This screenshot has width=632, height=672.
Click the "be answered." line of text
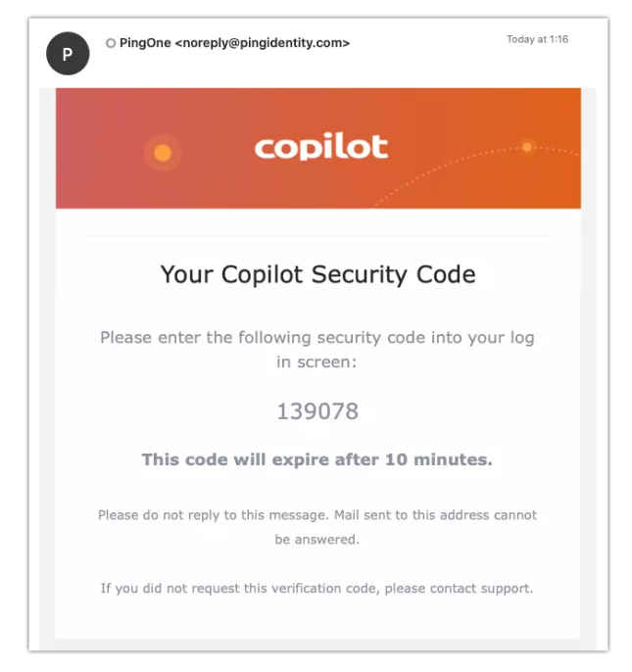[317, 539]
